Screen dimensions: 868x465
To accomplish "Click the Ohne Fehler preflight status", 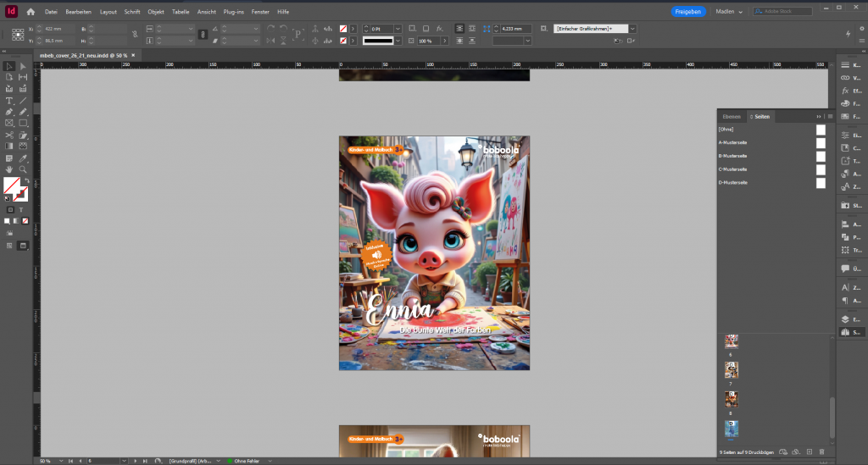I will pos(248,461).
